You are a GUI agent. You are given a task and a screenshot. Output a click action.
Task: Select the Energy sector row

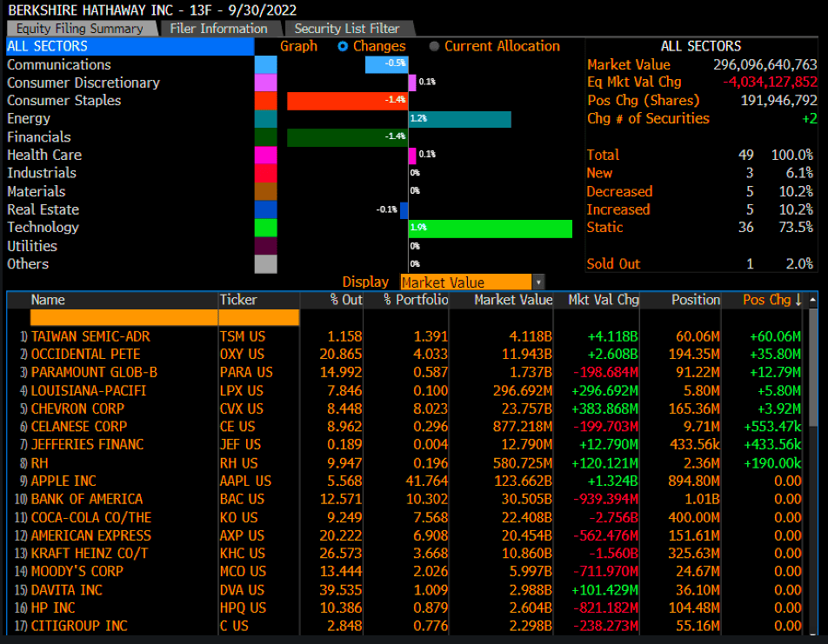click(130, 119)
